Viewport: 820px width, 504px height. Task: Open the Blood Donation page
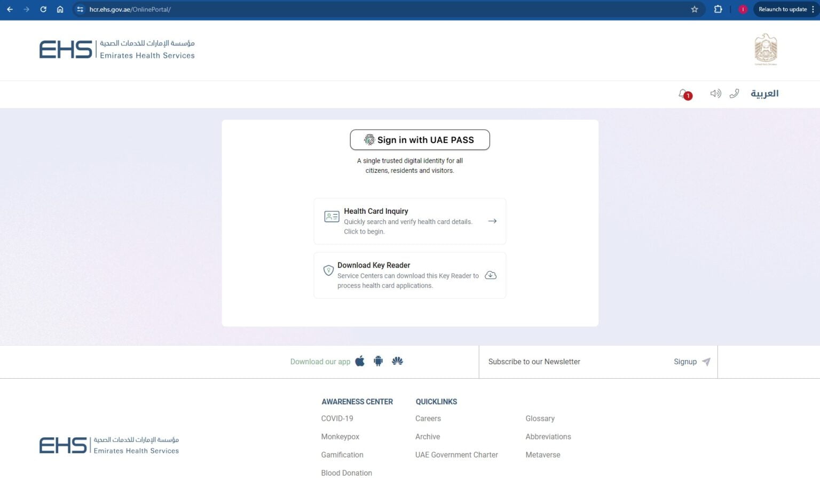point(346,473)
